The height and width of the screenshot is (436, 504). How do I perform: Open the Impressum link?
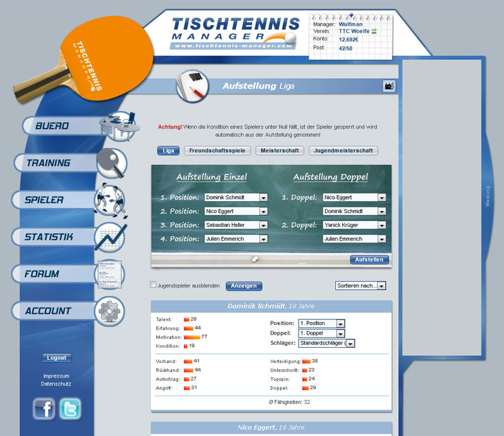tap(56, 376)
